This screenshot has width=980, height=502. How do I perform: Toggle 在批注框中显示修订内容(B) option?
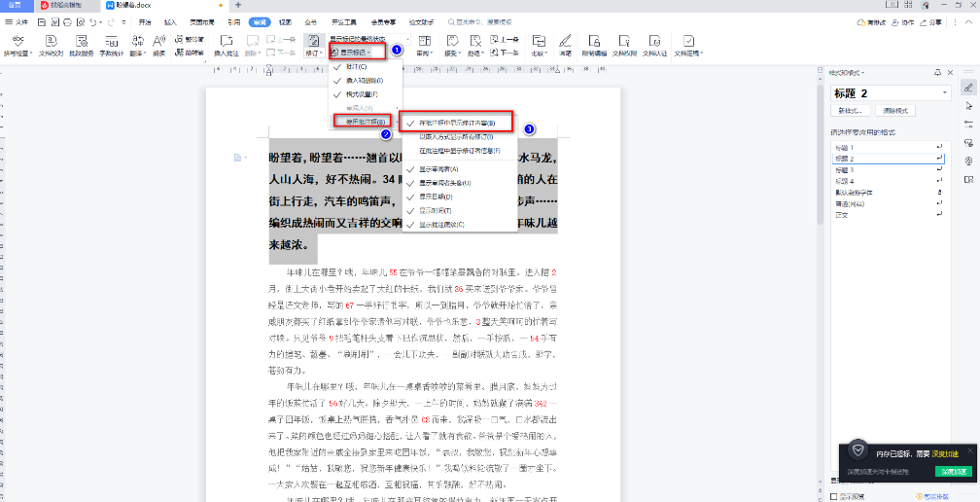[x=459, y=124]
